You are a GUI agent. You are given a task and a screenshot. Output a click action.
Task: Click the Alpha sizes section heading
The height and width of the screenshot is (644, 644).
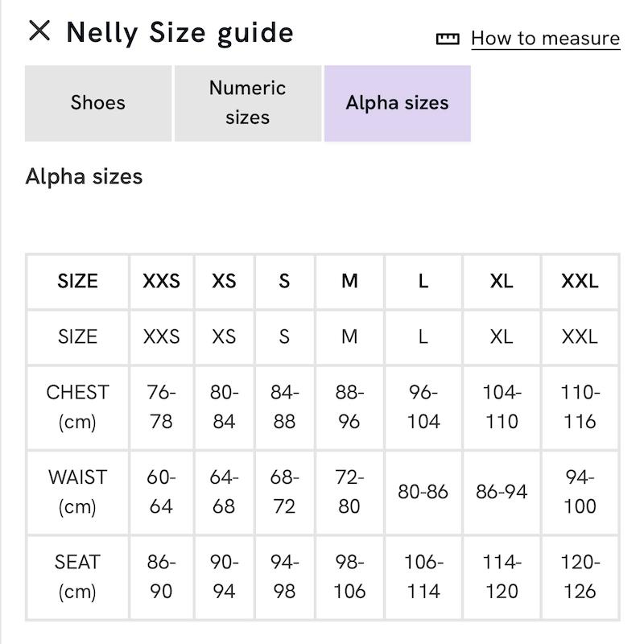click(84, 177)
